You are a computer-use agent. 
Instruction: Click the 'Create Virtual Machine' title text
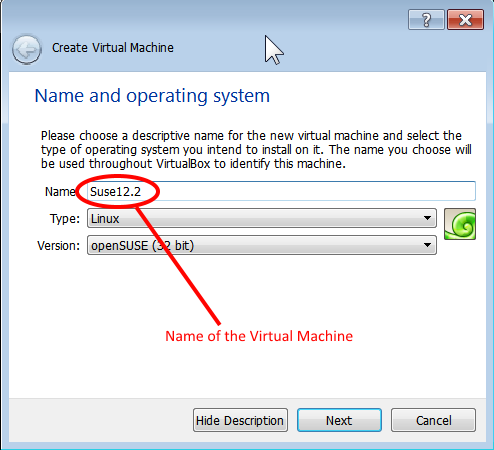(x=113, y=48)
